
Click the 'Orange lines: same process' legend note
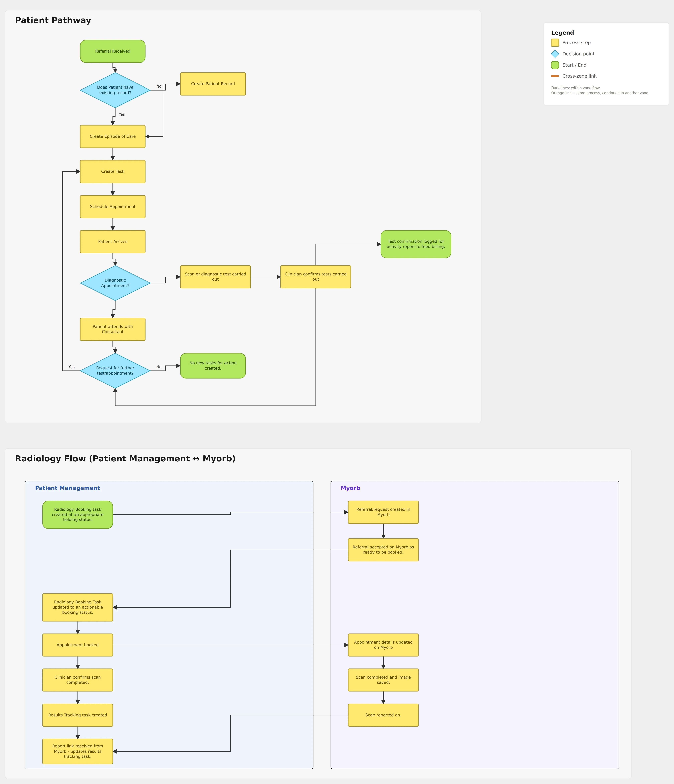point(600,93)
